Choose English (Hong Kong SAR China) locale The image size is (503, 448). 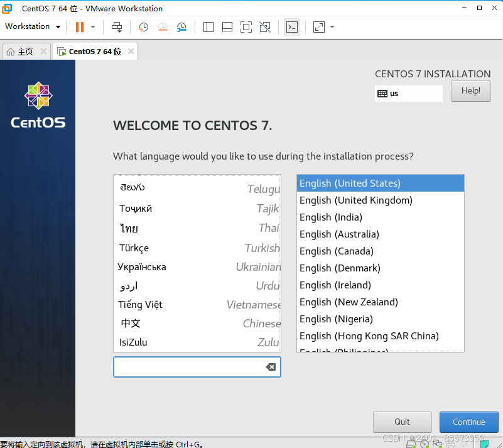[381, 336]
